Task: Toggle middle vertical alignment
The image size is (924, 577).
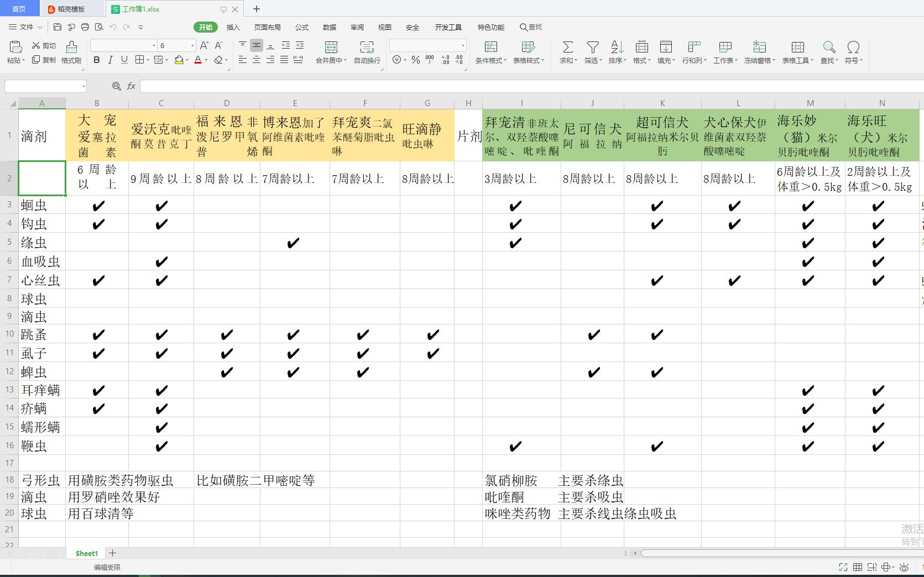Action: pos(257,45)
